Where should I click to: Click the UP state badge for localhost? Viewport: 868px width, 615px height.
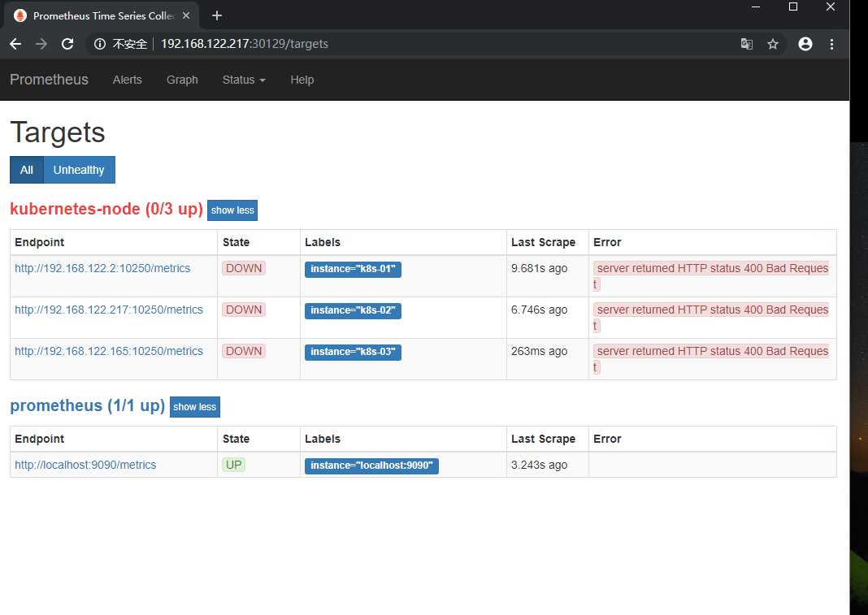click(233, 465)
